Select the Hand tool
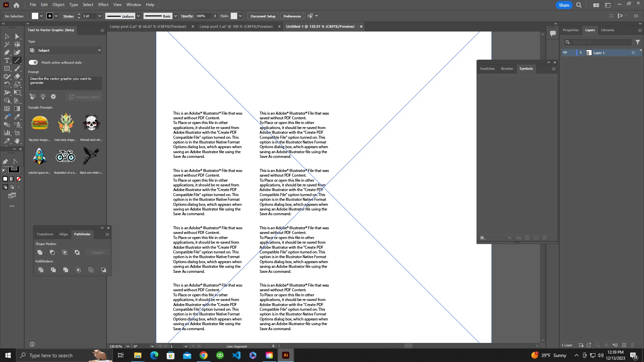The height and width of the screenshot is (362, 644). (17, 141)
